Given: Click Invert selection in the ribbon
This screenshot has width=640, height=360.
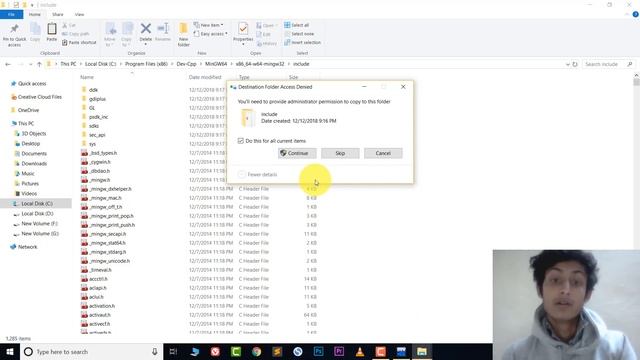Looking at the screenshot, I should [x=302, y=42].
